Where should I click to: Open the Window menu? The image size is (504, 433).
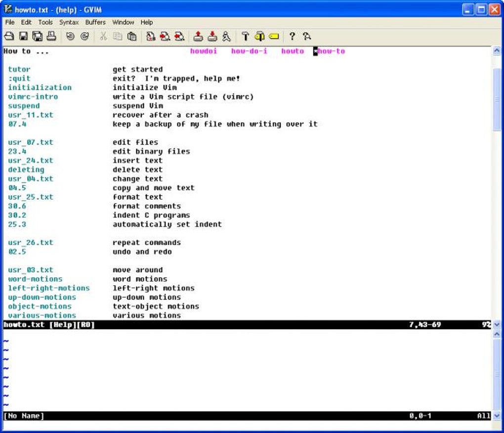pos(123,22)
